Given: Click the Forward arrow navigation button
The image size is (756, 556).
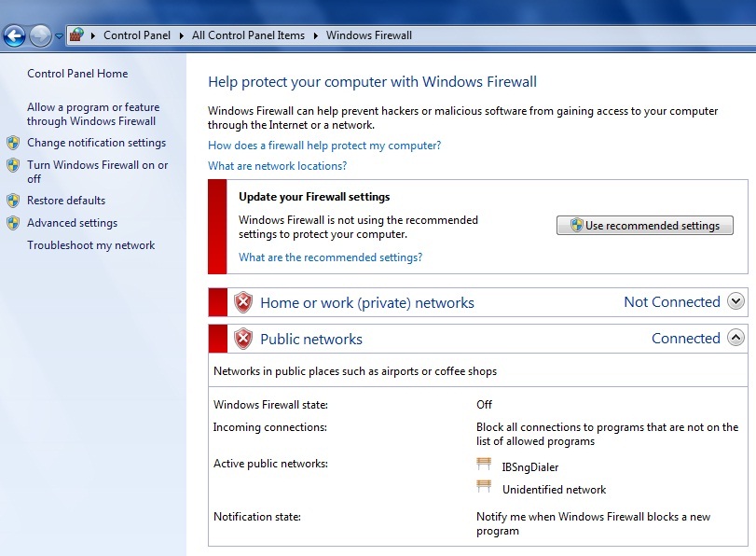Looking at the screenshot, I should point(40,35).
